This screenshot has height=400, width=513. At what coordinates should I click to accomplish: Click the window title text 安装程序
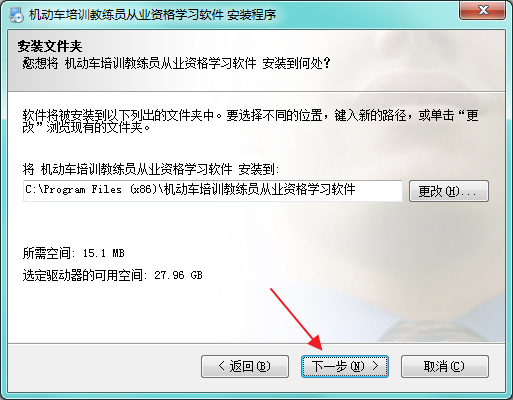click(252, 15)
